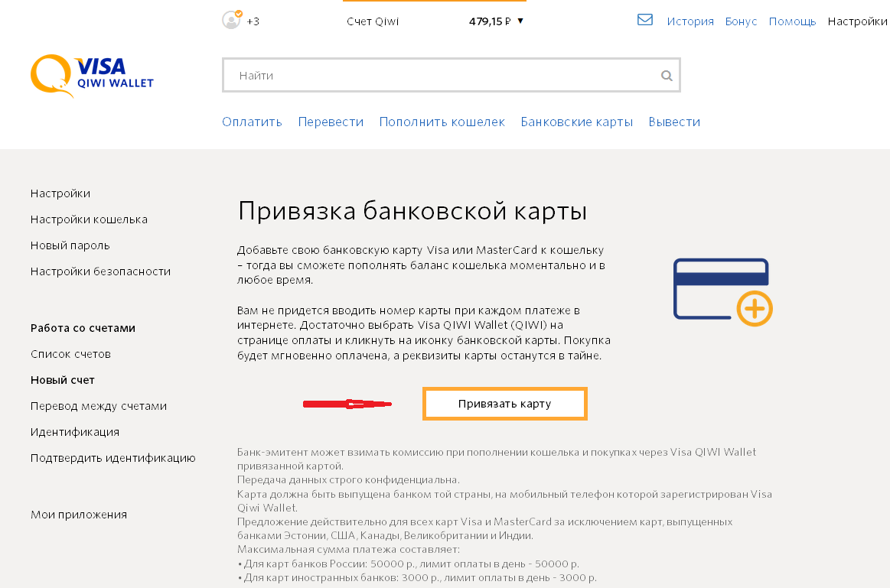This screenshot has width=890, height=588.
Task: Open Пополнить кошелек section
Action: click(x=442, y=122)
